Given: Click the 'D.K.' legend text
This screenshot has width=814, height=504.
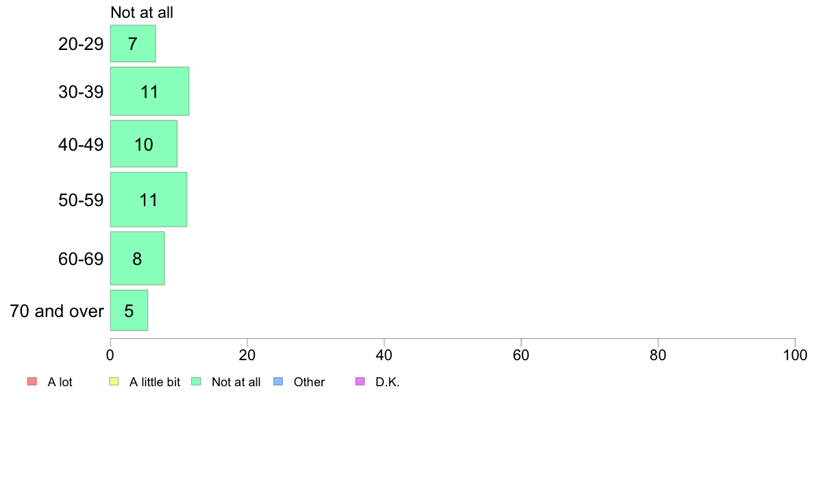Looking at the screenshot, I should (x=387, y=382).
